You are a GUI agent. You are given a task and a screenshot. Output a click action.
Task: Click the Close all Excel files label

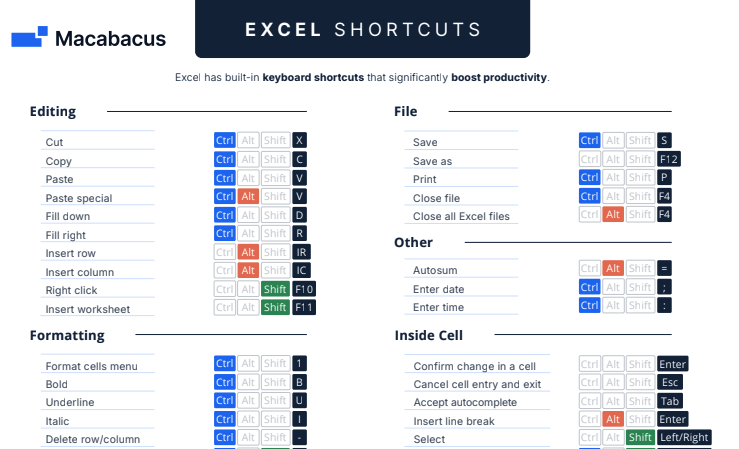461,216
